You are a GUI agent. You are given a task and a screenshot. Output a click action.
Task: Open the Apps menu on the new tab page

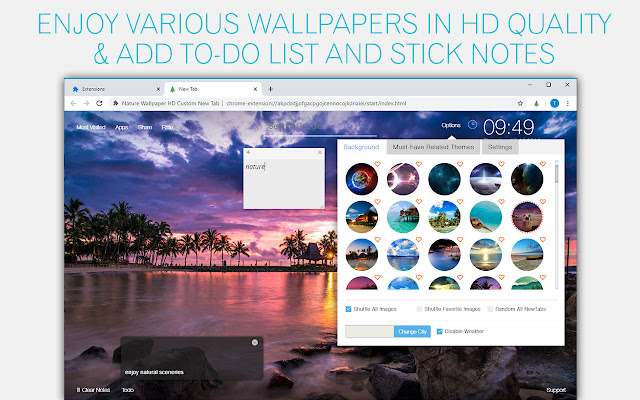[x=121, y=127]
